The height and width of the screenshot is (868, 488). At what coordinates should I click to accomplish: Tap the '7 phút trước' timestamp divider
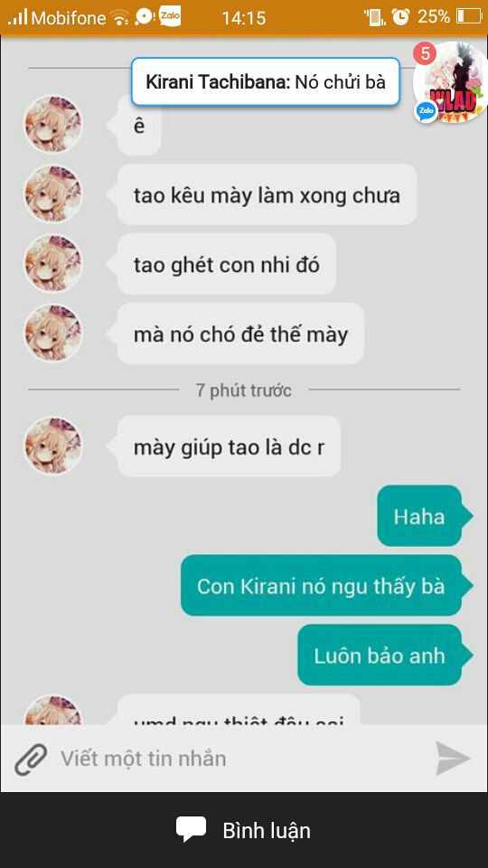point(243,391)
